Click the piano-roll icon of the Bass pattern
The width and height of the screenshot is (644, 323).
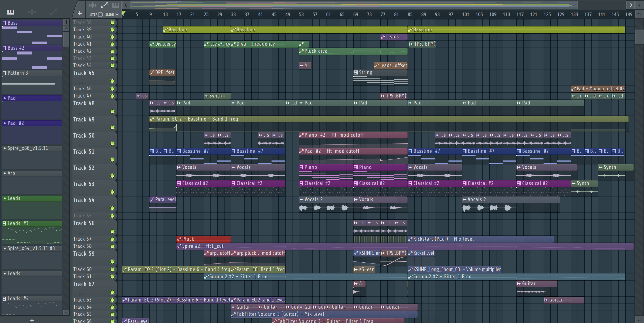click(x=4, y=23)
